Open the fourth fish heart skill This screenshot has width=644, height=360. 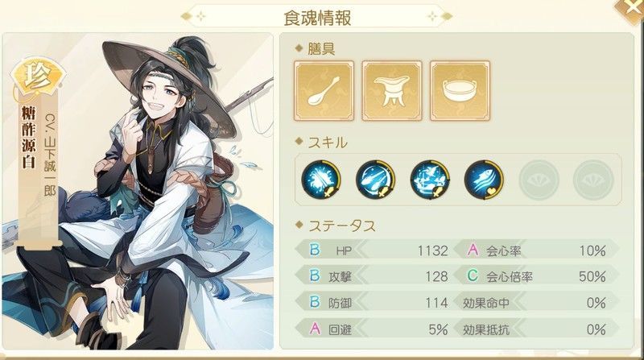point(484,180)
